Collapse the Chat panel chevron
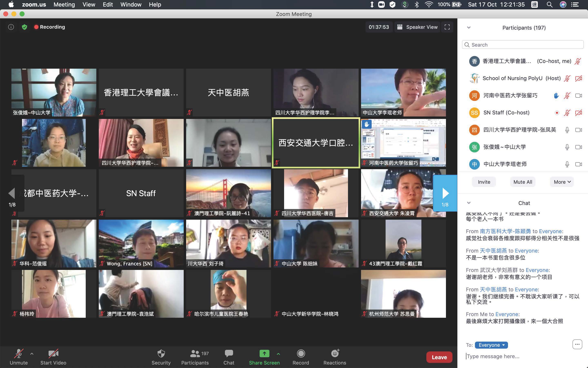The image size is (588, 368). click(469, 203)
